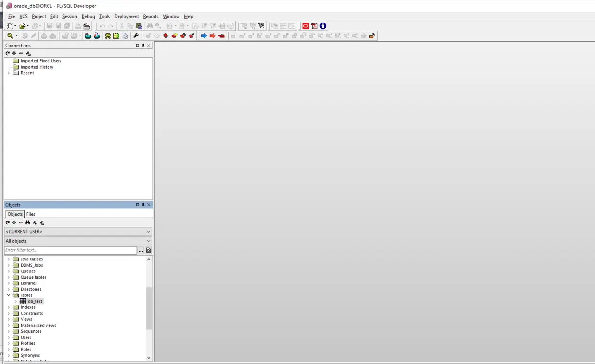Click the green keys icon in toolbar
595x364 pixels.
pos(107,35)
